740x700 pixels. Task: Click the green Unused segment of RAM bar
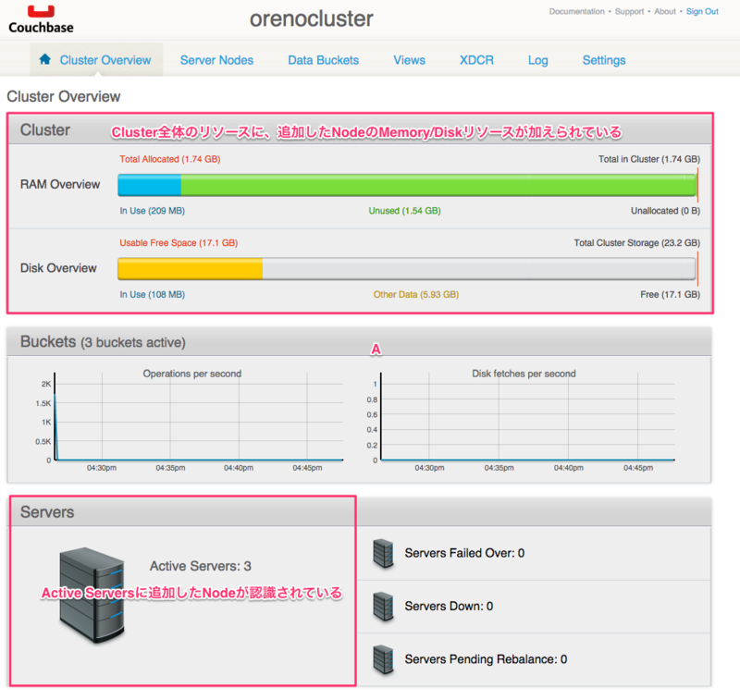(438, 185)
